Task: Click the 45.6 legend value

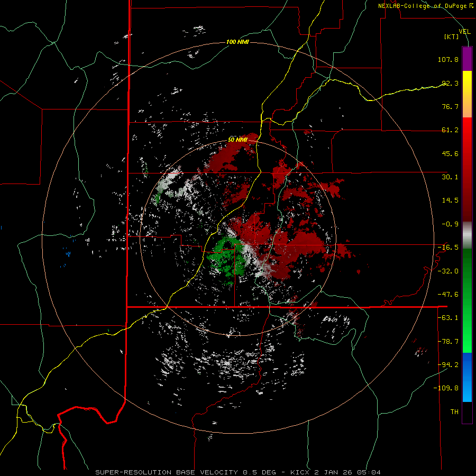Action: pos(450,153)
